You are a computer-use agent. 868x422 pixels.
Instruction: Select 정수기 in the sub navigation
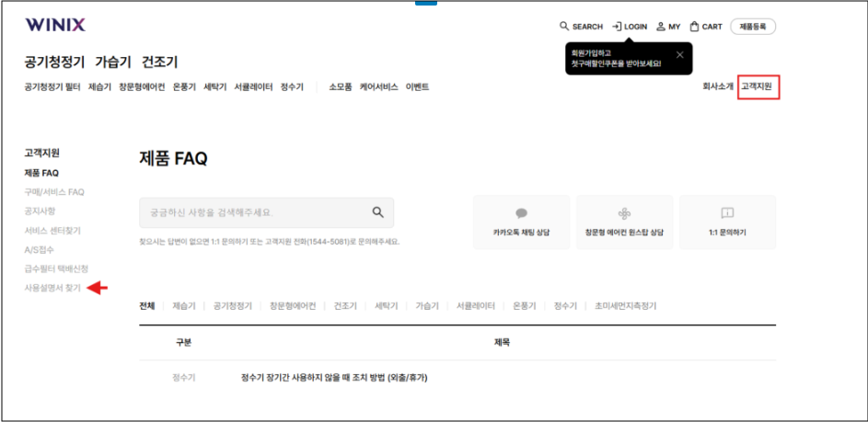tap(292, 86)
